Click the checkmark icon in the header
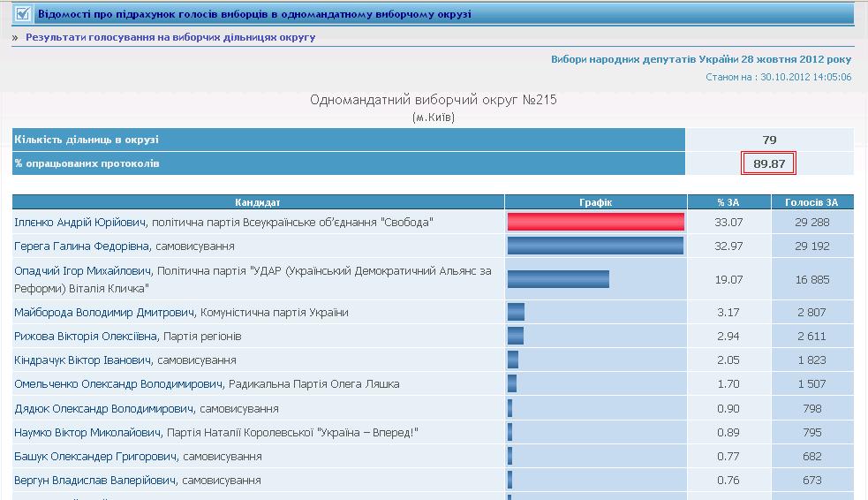Image resolution: width=868 pixels, height=500 pixels. coord(24,14)
